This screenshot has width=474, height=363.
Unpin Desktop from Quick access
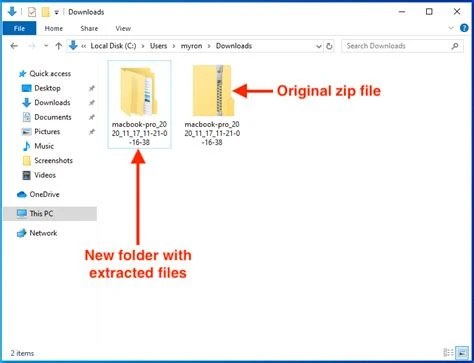tap(92, 88)
